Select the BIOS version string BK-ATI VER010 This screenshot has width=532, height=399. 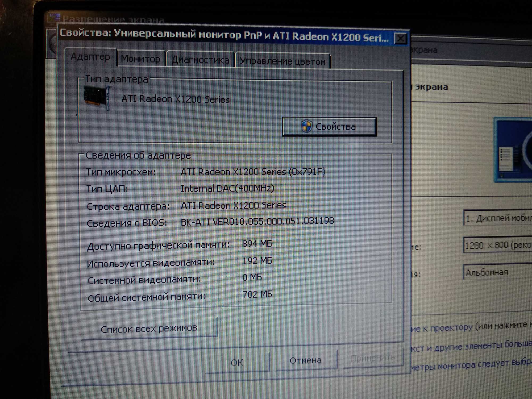257,221
